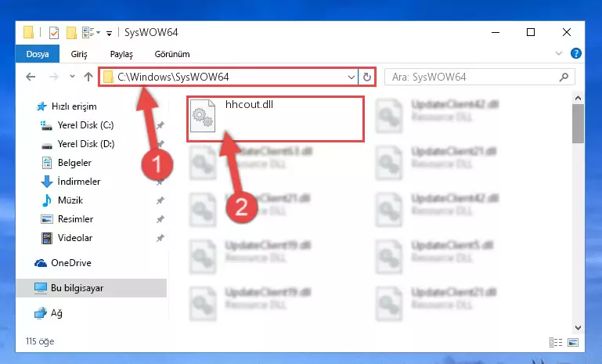Maximize the SysWOW64 window

coord(531,32)
